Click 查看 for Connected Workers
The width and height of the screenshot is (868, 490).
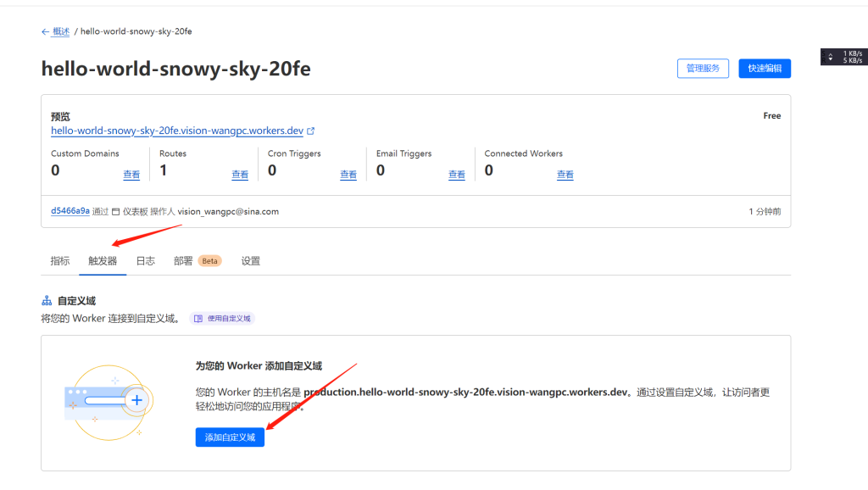tap(565, 175)
